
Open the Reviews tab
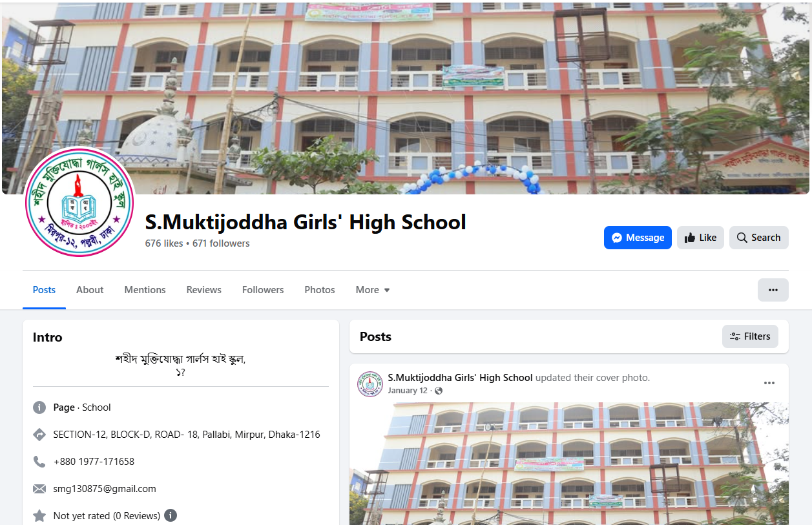tap(203, 290)
